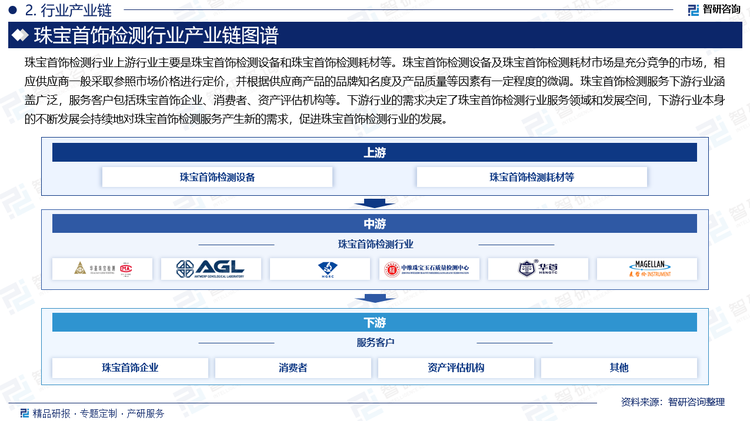This screenshot has height=421, width=750.
Task: Select the 珠宝首饰企业 box
Action: coord(130,367)
